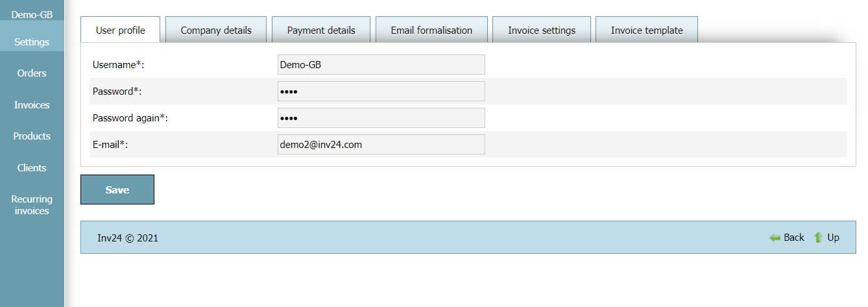The height and width of the screenshot is (307, 868).
Task: Click the Username input field
Action: point(381,65)
